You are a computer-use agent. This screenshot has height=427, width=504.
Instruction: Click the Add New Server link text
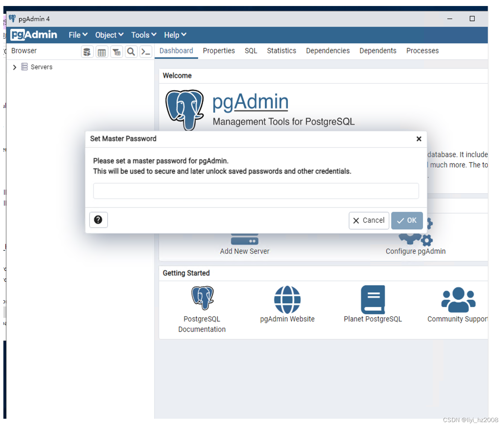244,251
